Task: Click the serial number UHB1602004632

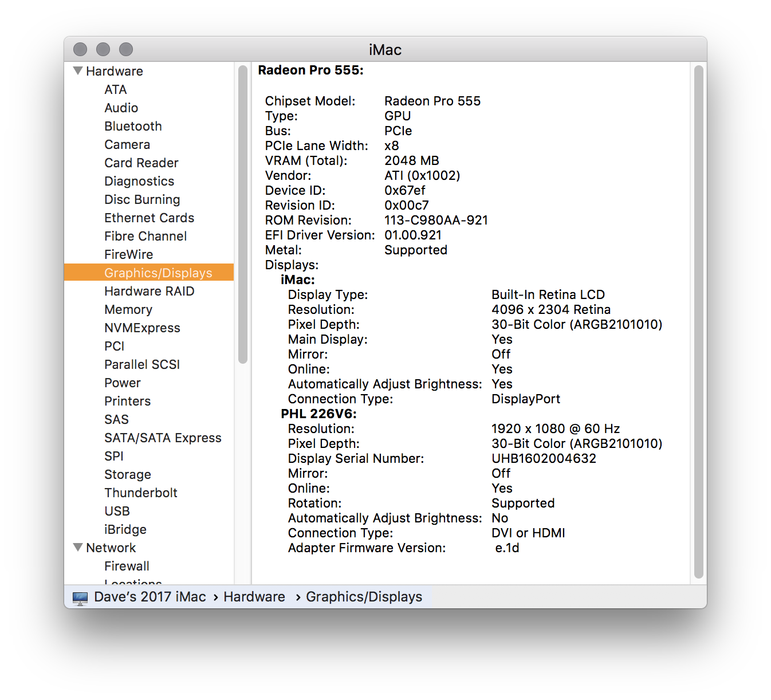Action: point(544,458)
